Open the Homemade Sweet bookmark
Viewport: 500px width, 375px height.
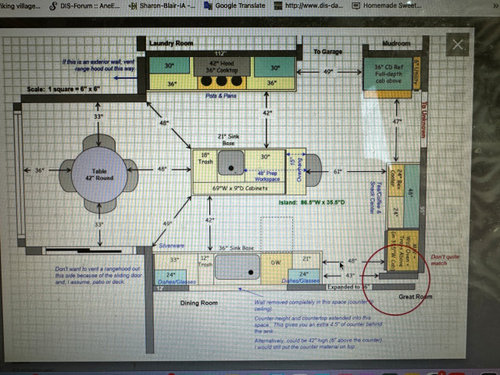tap(387, 5)
